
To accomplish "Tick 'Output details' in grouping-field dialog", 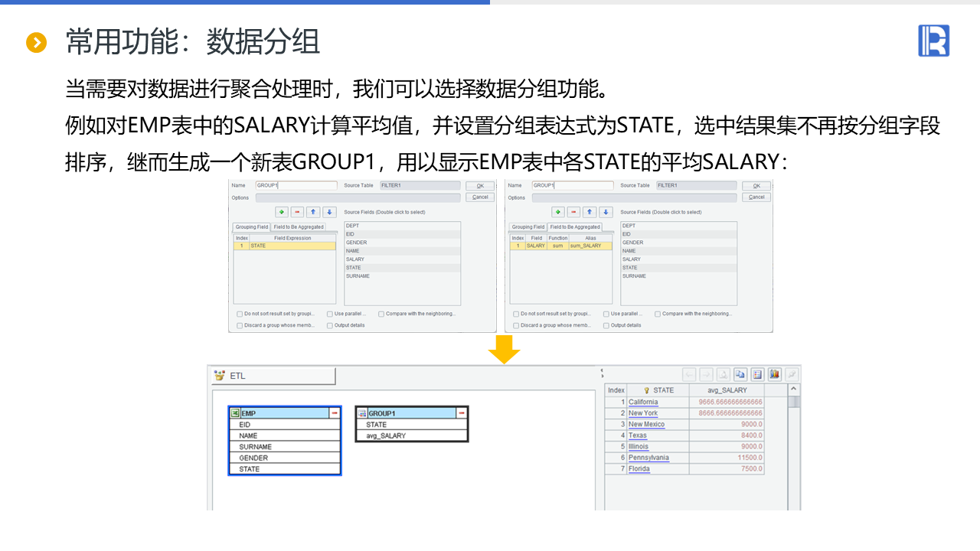I will coord(330,325).
